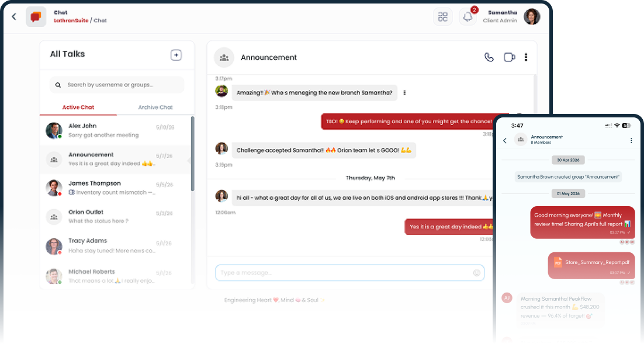Viewport: 644px width, 344px height.
Task: Click the 'Challenge accepted Samantha' message
Action: point(324,150)
